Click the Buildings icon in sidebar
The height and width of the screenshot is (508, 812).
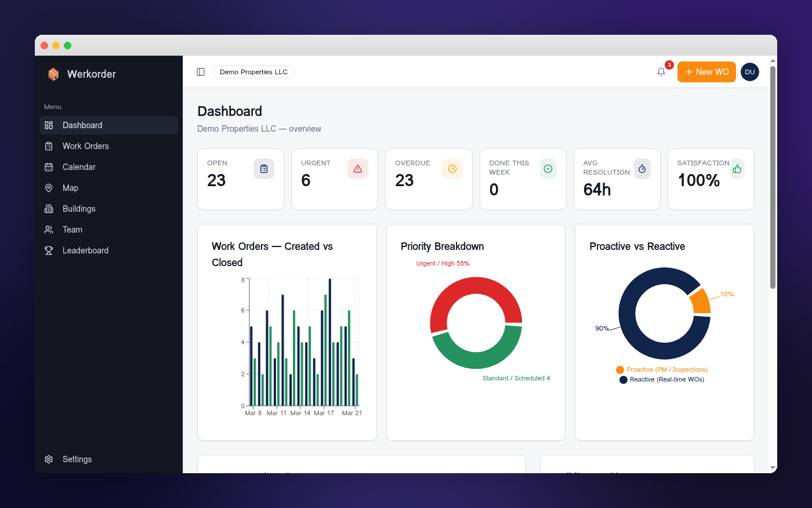point(49,209)
